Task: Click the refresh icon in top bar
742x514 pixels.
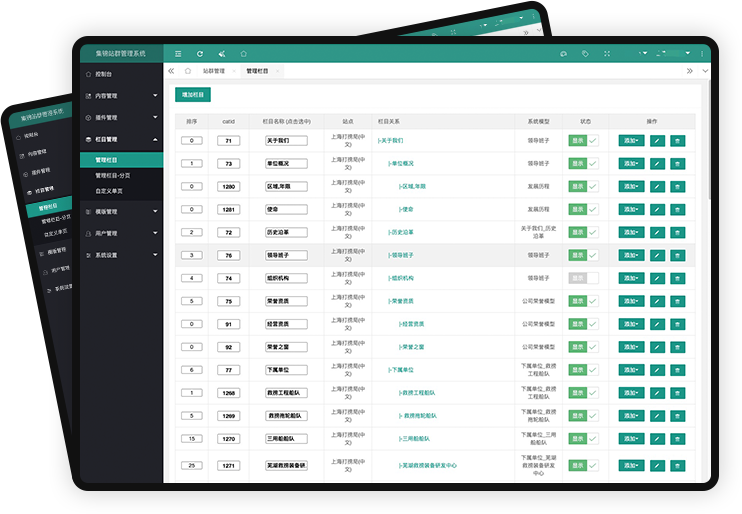Action: pyautogui.click(x=200, y=53)
